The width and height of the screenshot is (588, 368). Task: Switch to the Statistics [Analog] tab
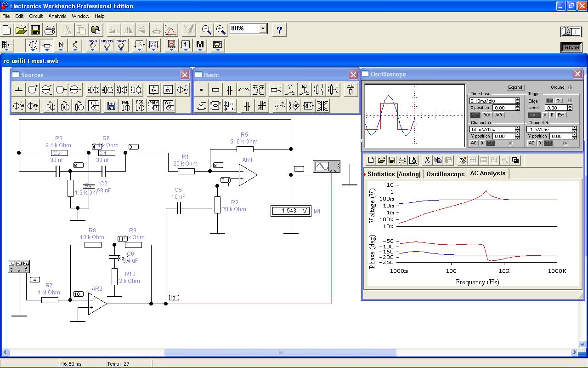pos(394,174)
